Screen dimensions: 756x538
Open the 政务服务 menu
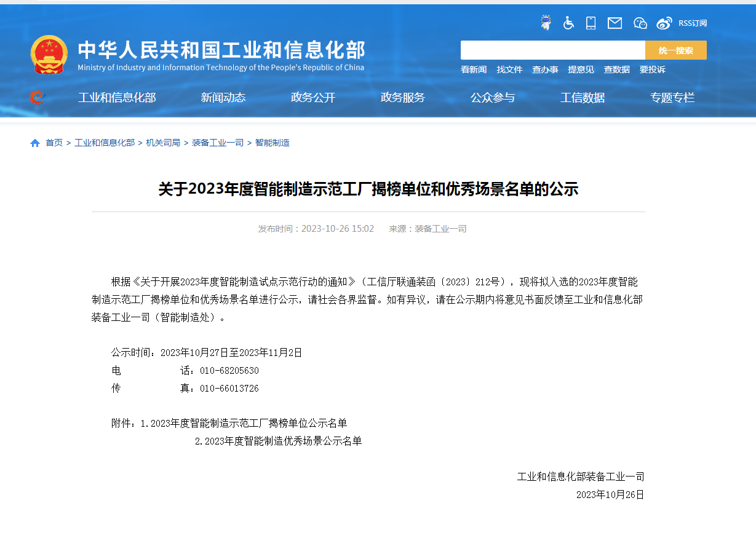coord(404,97)
